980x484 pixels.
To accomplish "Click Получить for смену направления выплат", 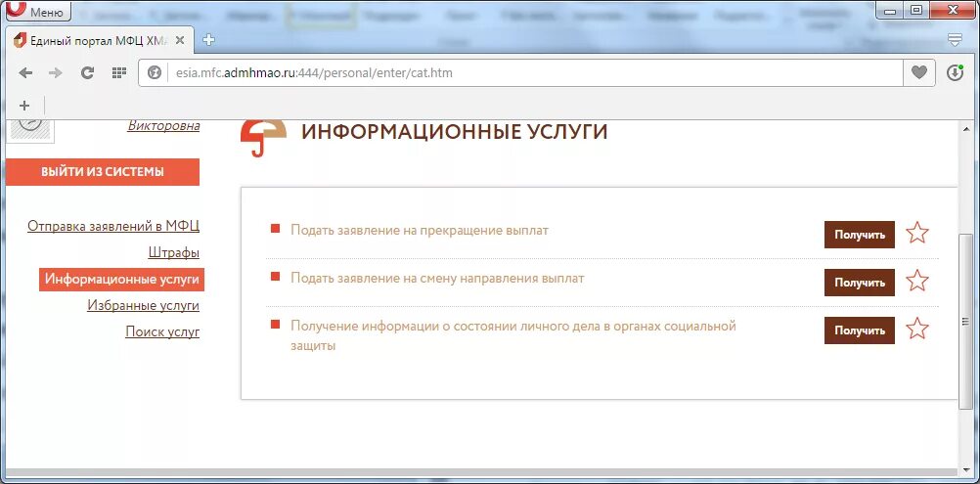I will click(860, 283).
